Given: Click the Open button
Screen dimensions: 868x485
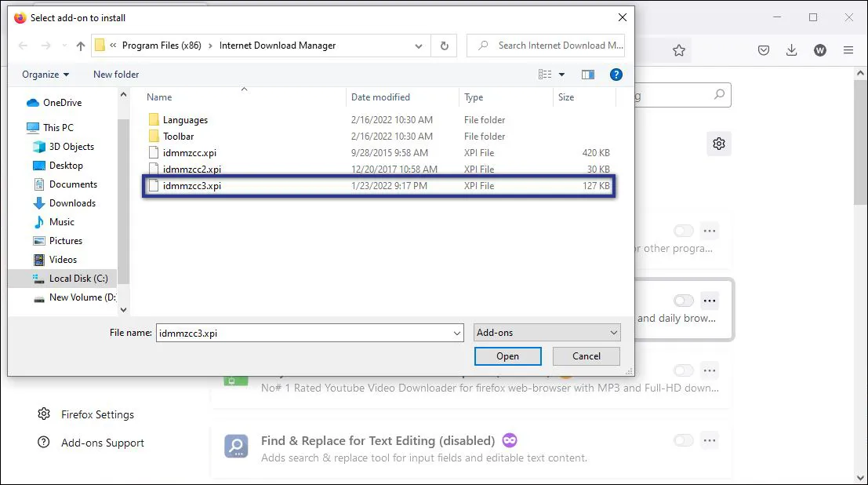Looking at the screenshot, I should click(x=507, y=356).
